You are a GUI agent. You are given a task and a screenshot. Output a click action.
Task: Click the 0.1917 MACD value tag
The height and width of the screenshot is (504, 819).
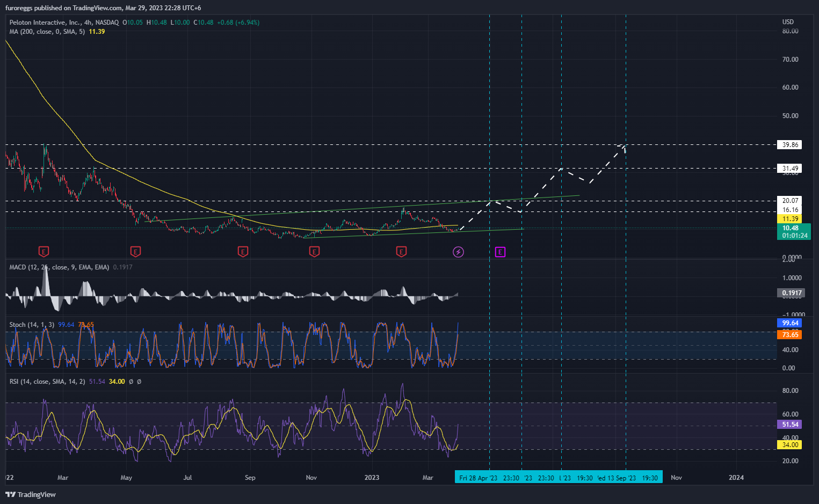(791, 293)
